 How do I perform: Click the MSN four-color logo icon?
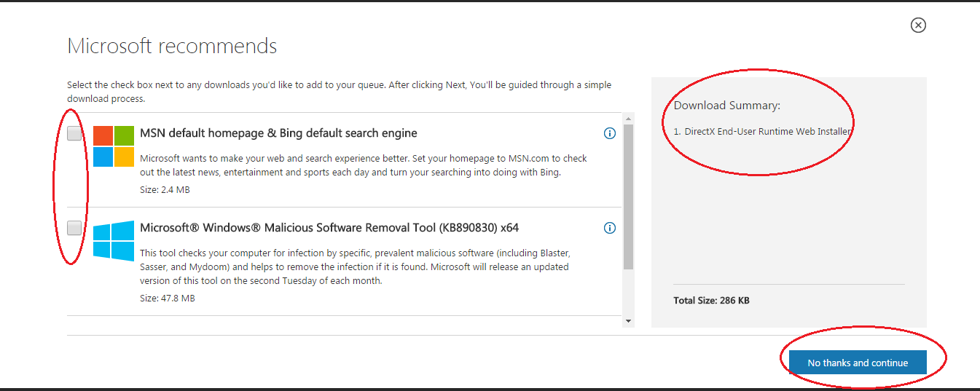(114, 146)
